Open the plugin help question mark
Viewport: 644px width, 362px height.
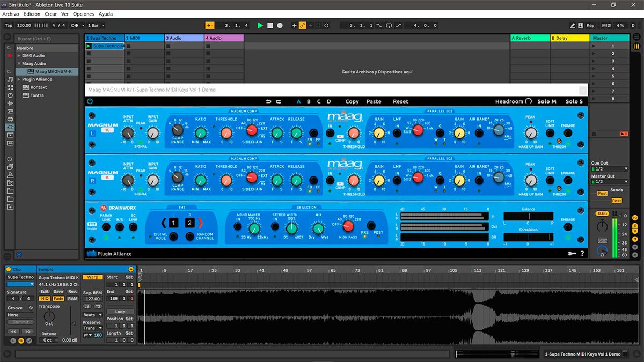coord(582,254)
